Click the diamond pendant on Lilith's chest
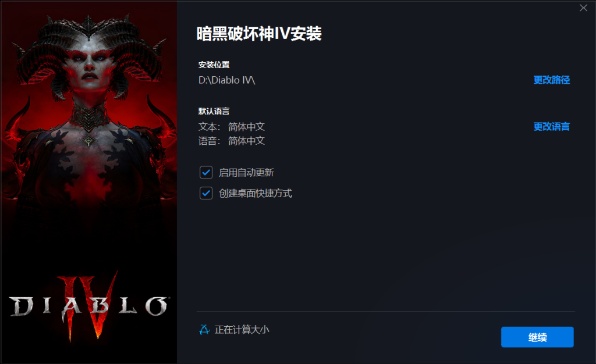The width and height of the screenshot is (596, 364). click(88, 141)
